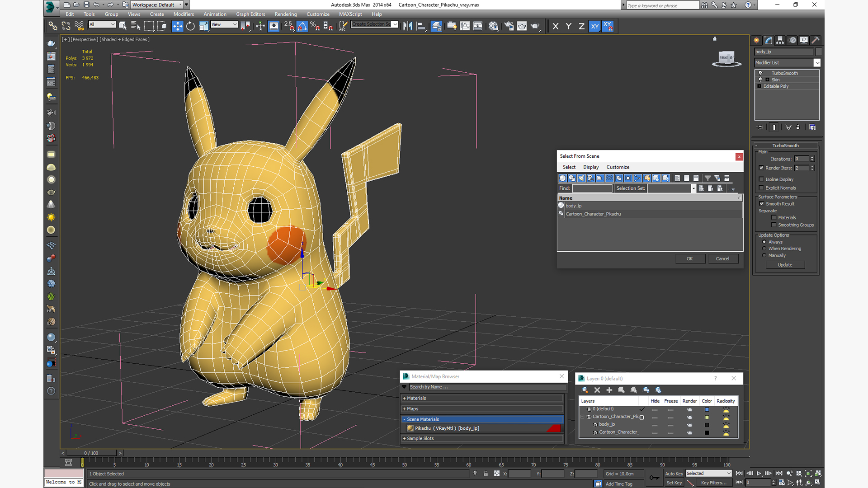Screen dimensions: 868x488
Task: Click the Select and Link chain icon
Action: [x=53, y=26]
